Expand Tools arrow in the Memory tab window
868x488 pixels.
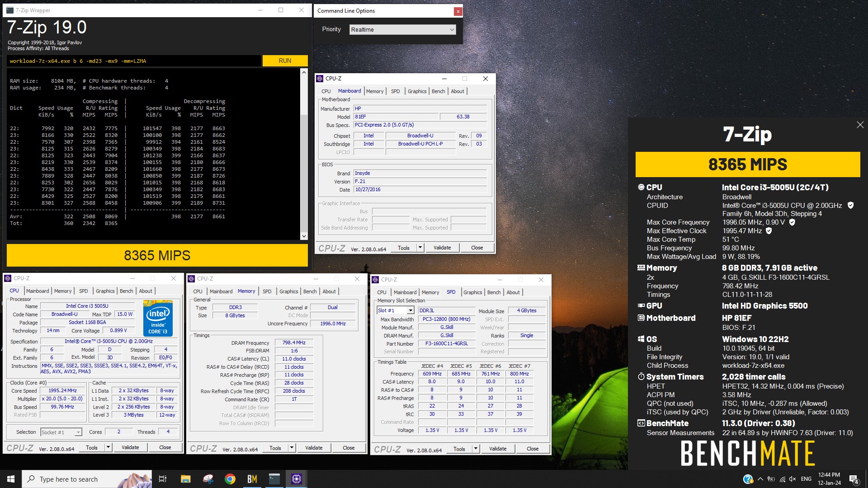coord(292,448)
